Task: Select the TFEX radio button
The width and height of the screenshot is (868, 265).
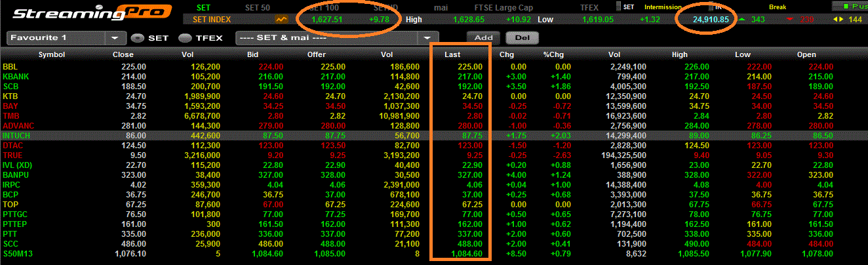Action: click(186, 38)
